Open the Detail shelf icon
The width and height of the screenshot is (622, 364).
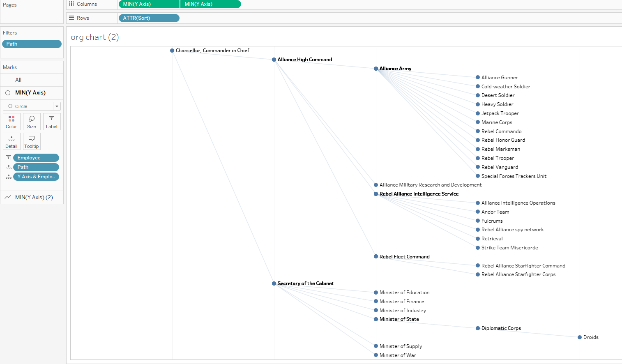click(11, 141)
